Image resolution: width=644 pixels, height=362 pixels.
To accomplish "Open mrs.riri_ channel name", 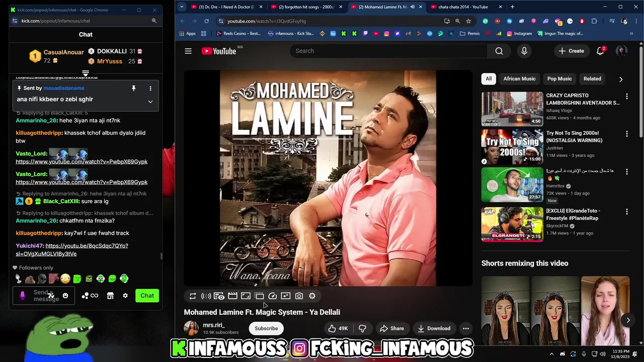I will [x=214, y=325].
